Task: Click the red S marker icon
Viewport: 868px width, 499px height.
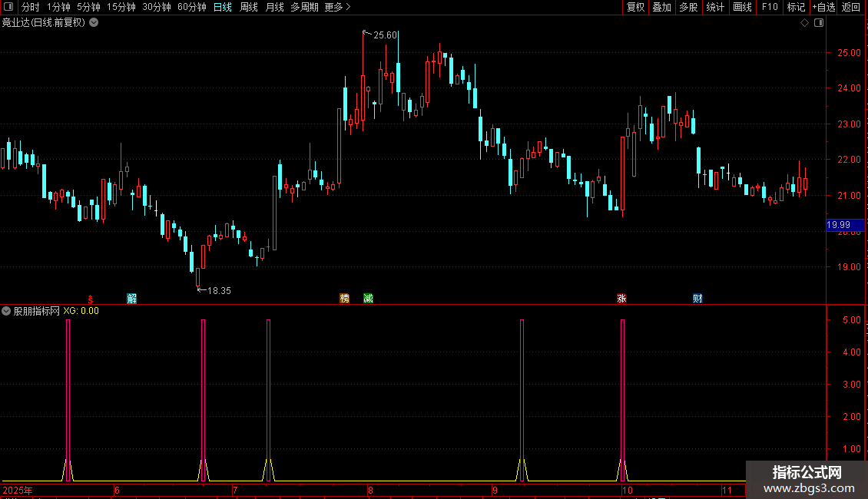Action: [91, 299]
